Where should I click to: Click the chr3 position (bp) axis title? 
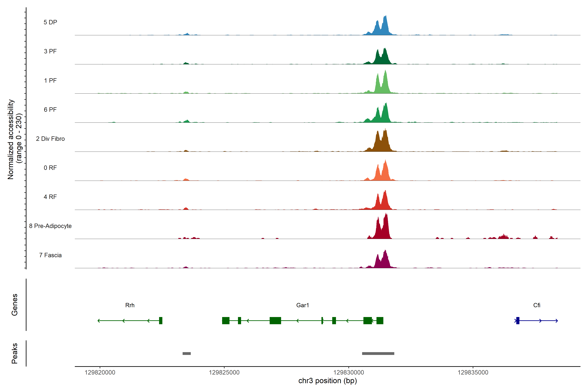coord(327,381)
